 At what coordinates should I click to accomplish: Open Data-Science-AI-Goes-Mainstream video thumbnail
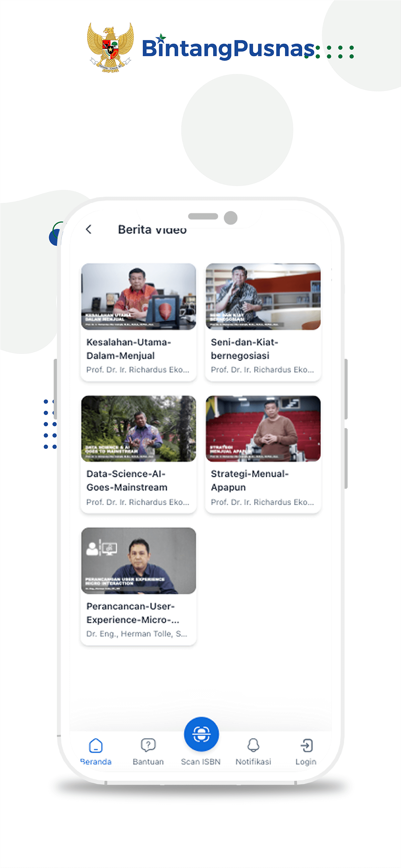139,429
